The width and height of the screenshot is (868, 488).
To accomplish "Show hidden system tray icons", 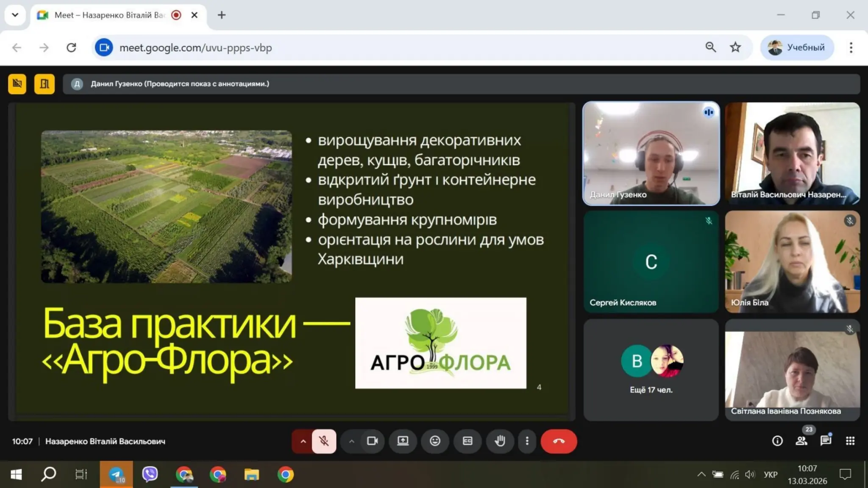I will pos(701,474).
